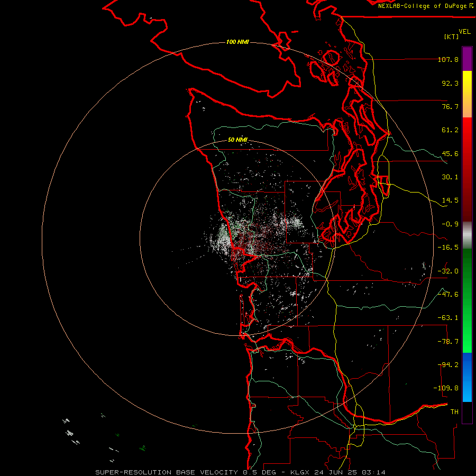Click the -94.2 velocity scale value

click(x=448, y=365)
